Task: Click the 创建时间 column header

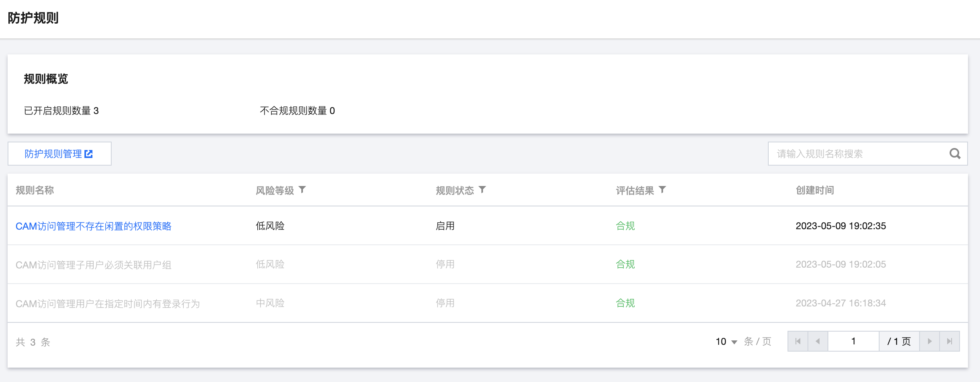Action: (815, 190)
